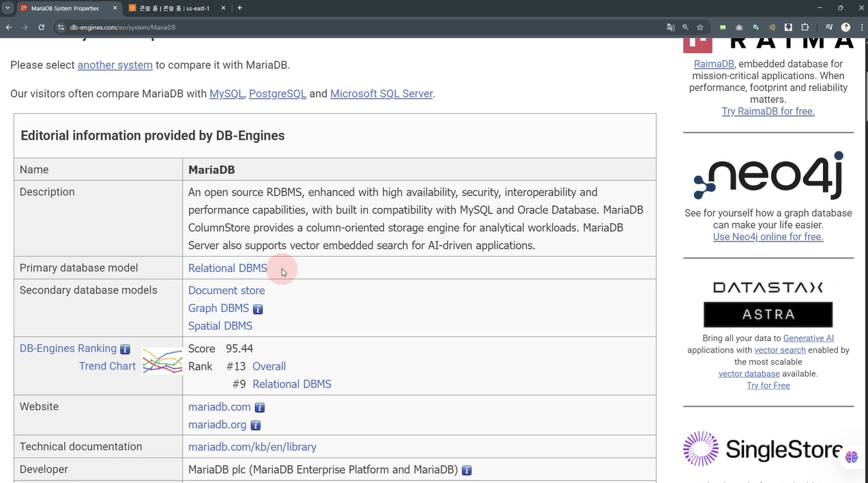Image resolution: width=868 pixels, height=483 pixels.
Task: Click the SingleStore logo banner
Action: click(x=763, y=449)
